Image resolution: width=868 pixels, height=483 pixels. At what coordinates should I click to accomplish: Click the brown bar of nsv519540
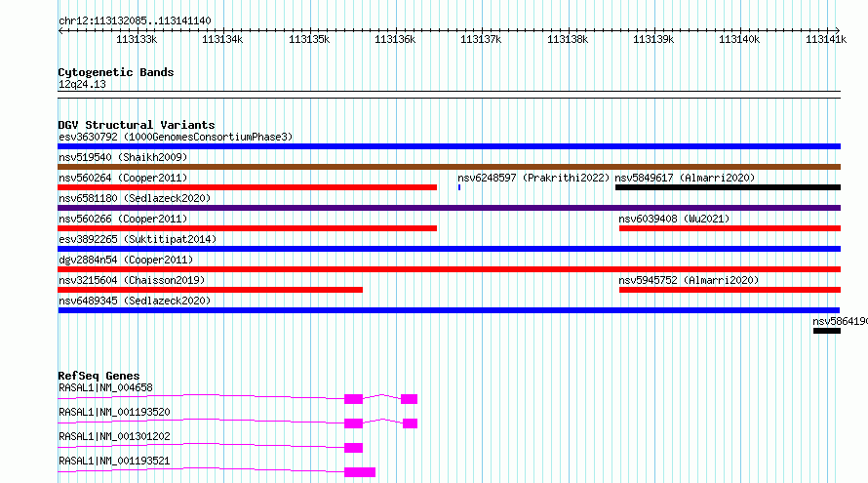click(x=449, y=167)
